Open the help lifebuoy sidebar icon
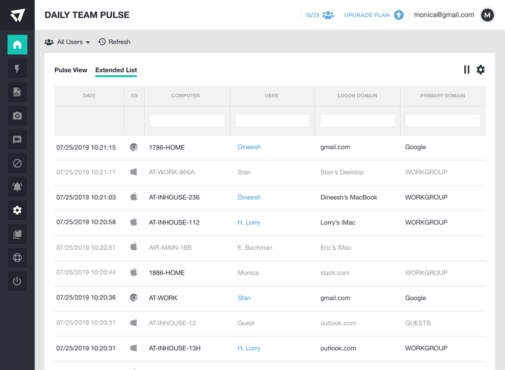This screenshot has height=370, width=505. [17, 258]
